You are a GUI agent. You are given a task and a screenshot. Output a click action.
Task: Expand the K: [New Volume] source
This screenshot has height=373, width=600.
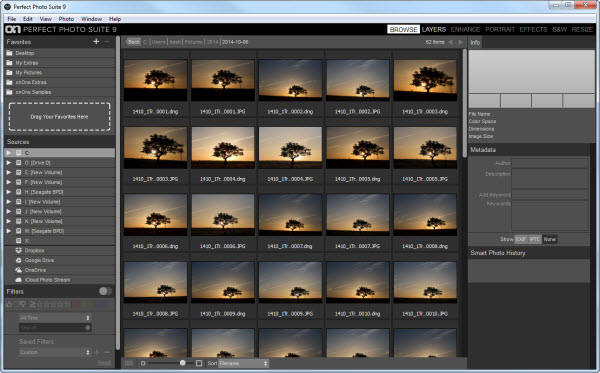[9, 221]
